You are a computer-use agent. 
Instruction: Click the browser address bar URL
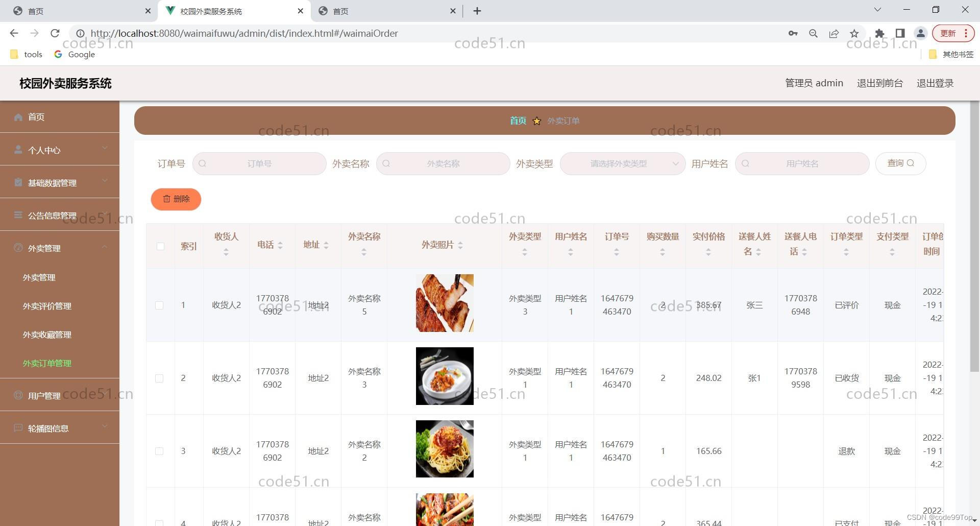[x=244, y=33]
